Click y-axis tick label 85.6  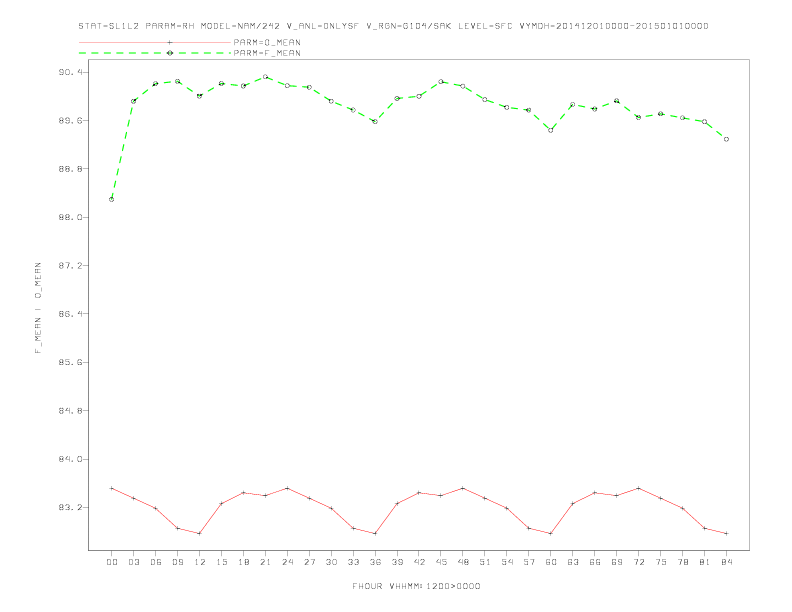pyautogui.click(x=70, y=363)
